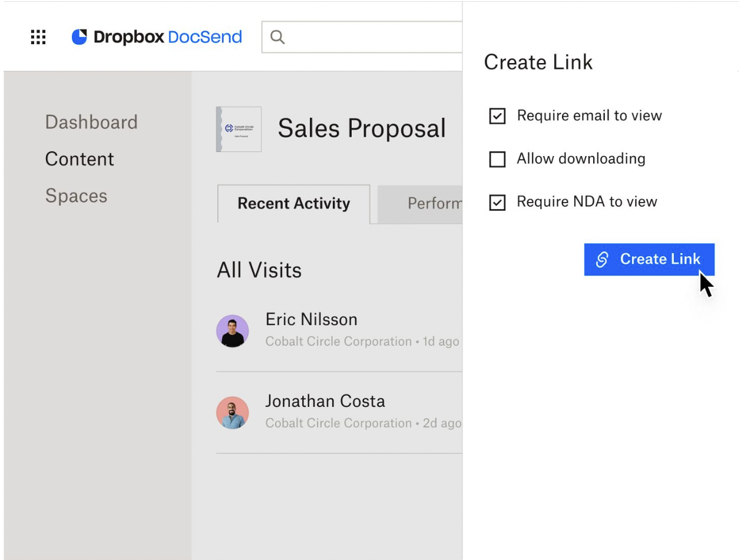Image resolution: width=741 pixels, height=560 pixels.
Task: Select Content in the sidebar
Action: tap(80, 159)
